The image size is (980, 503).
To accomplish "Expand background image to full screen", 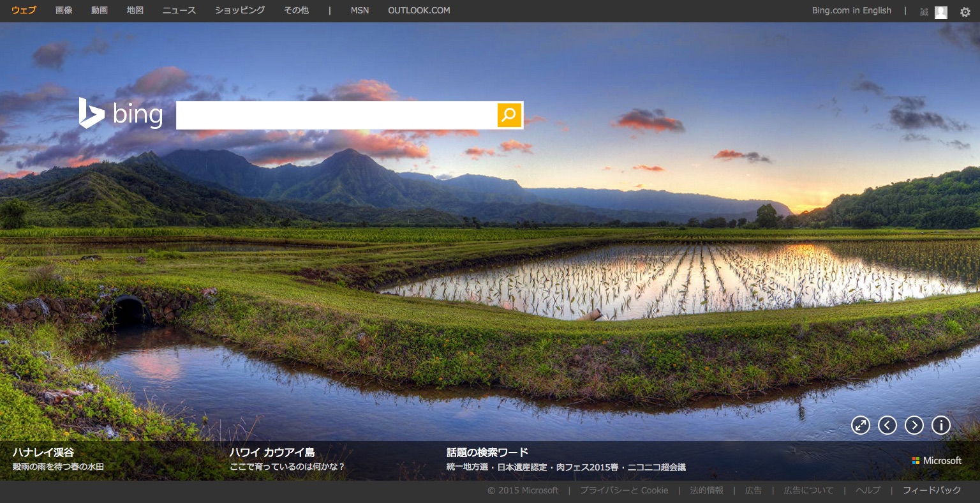I will tap(861, 425).
